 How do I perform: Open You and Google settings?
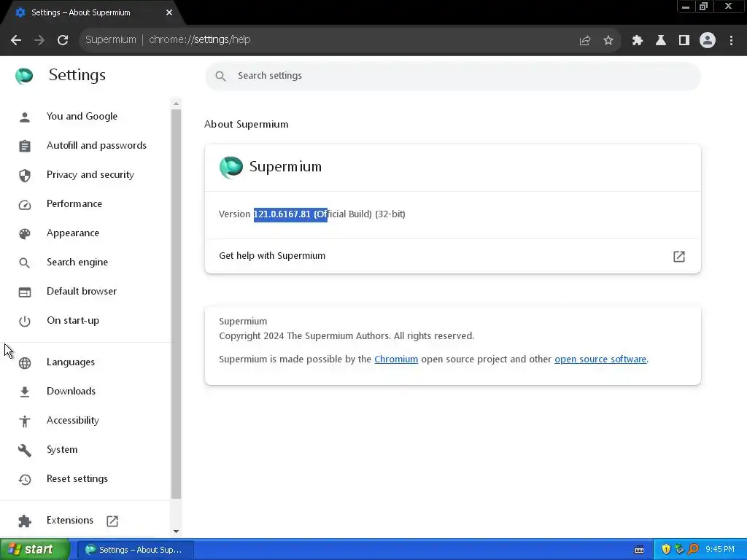(x=82, y=116)
